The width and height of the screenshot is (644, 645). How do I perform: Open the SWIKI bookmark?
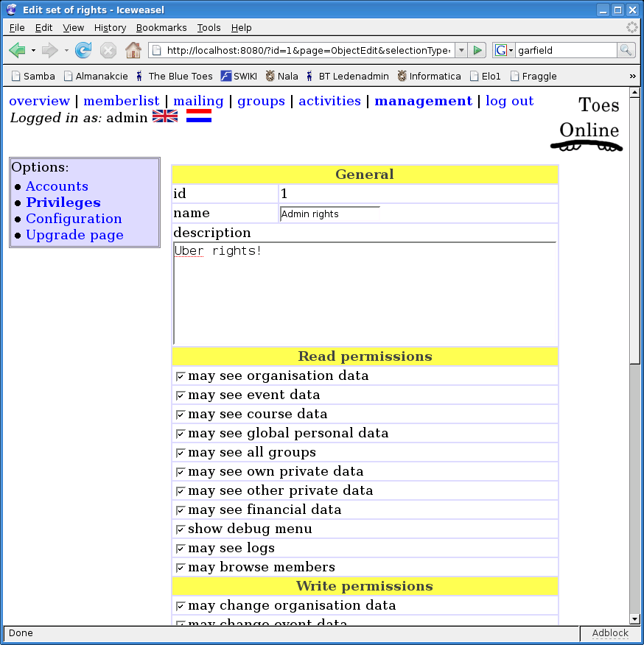pos(239,76)
